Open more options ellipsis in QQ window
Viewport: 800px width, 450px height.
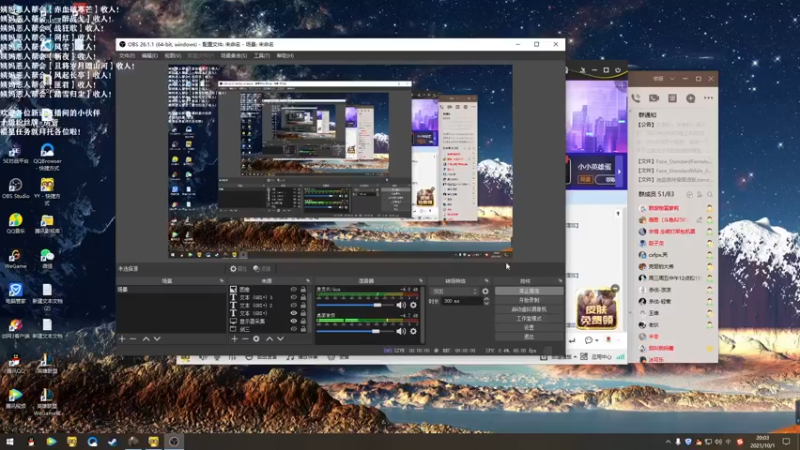(x=708, y=98)
